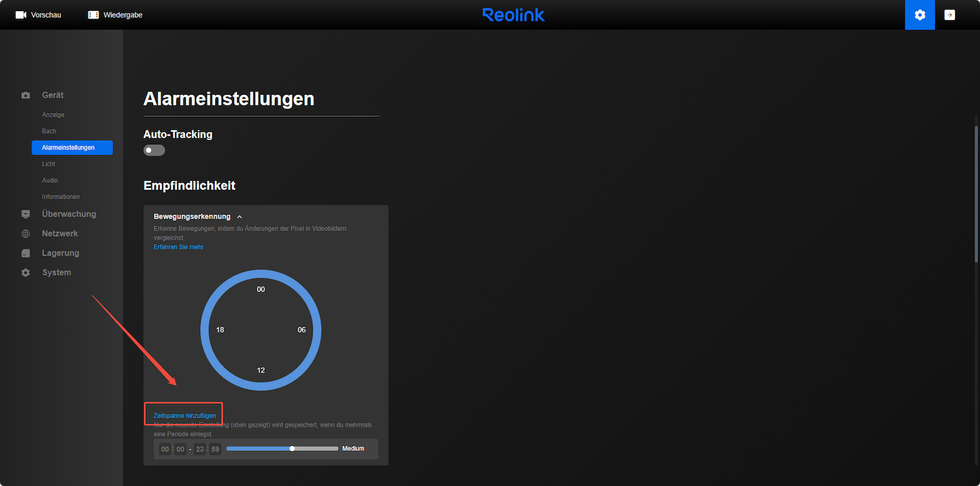Click the Netzwerk globe icon

[x=26, y=234]
